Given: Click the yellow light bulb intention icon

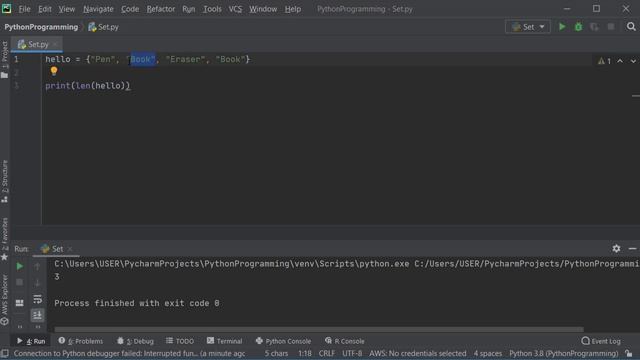Looking at the screenshot, I should pos(54,71).
